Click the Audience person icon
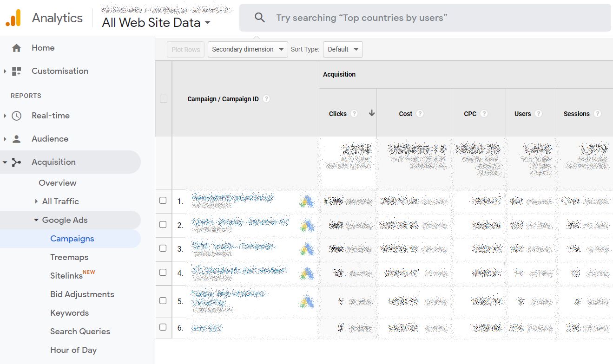 point(17,138)
